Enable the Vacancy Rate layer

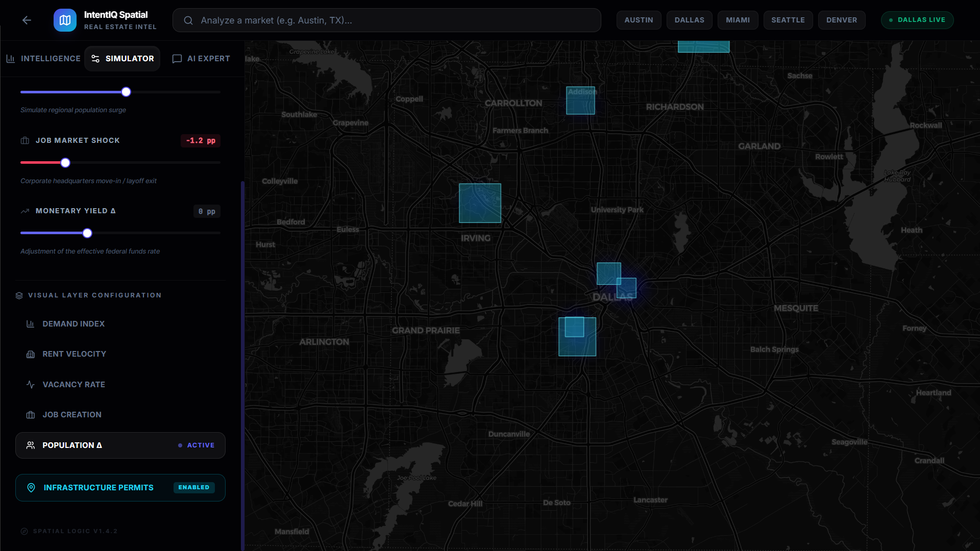(73, 385)
